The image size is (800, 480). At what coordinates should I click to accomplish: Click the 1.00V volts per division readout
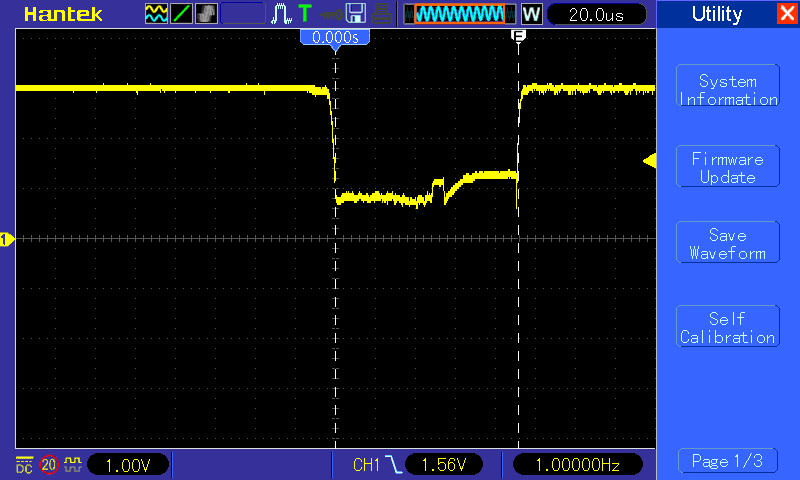[x=128, y=465]
